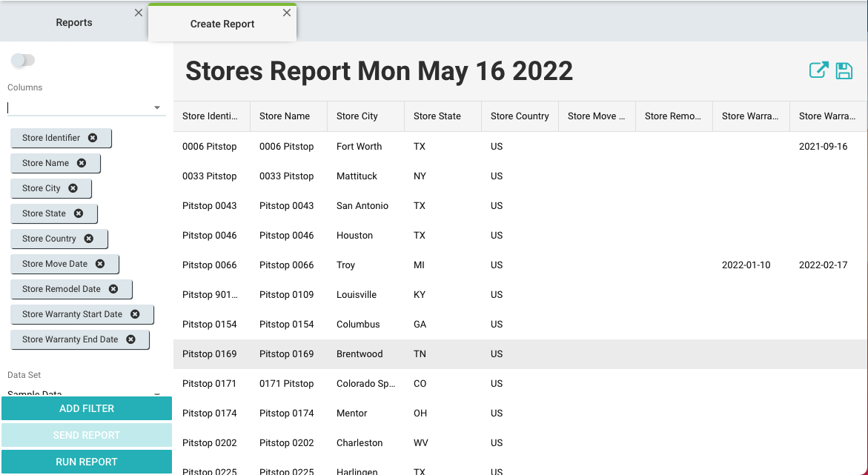Remove the Store Country column chip
868x475 pixels.
90,239
